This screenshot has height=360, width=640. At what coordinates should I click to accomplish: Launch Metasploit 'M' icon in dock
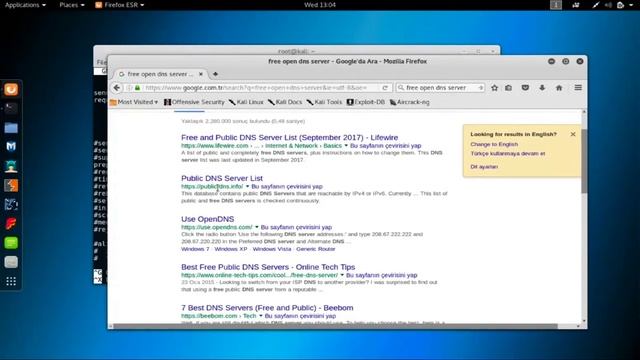click(11, 147)
